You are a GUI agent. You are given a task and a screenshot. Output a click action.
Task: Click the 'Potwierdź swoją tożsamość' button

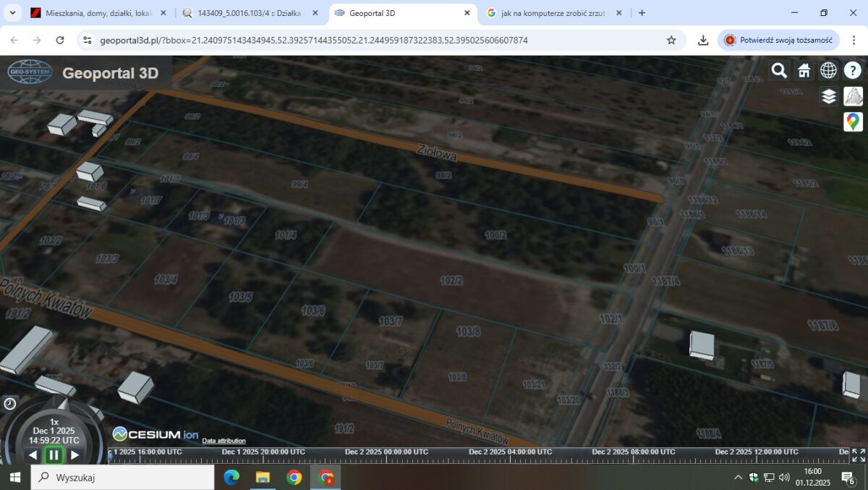tap(778, 41)
